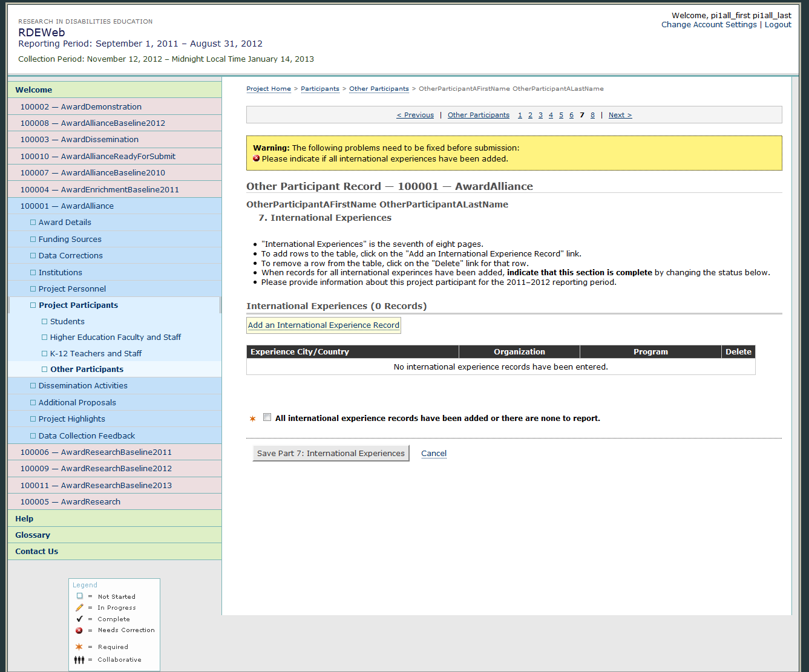Click the status icon beside Dissemination Activities
Viewport: 809px width, 672px height.
pos(33,386)
